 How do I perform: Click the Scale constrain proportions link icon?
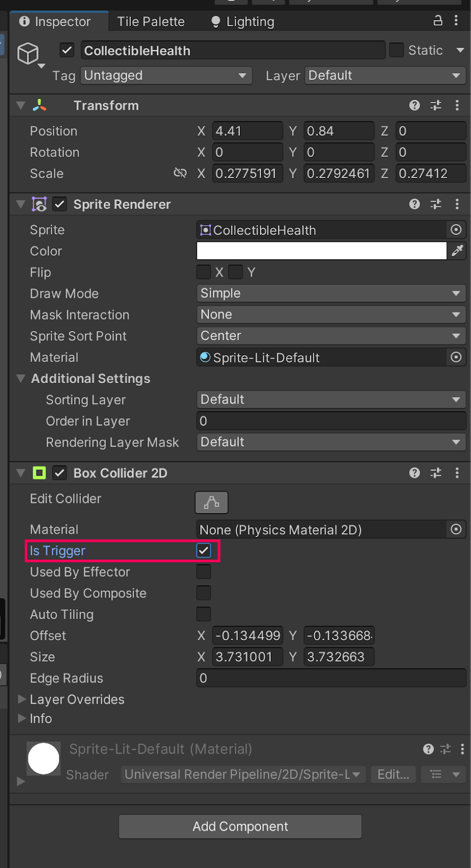(180, 173)
